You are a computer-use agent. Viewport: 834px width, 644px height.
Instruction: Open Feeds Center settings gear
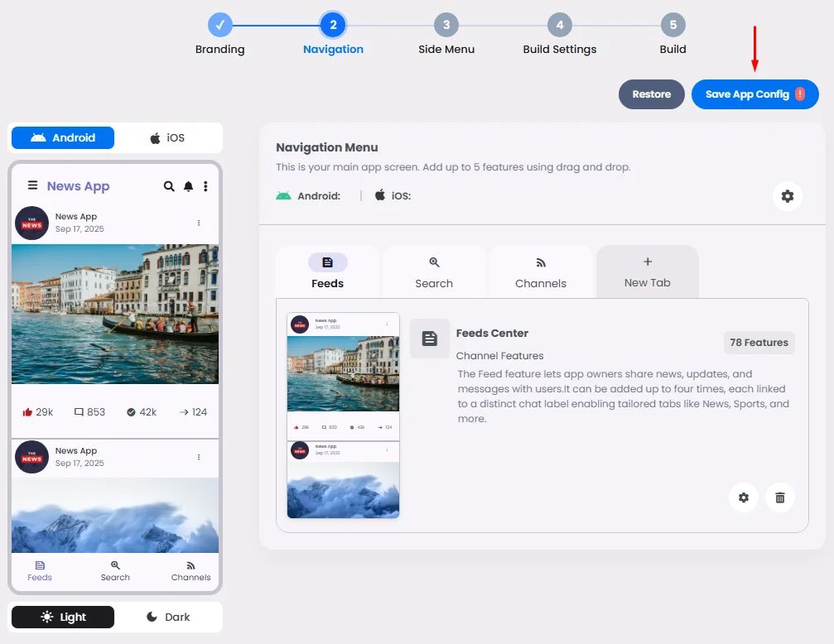744,497
